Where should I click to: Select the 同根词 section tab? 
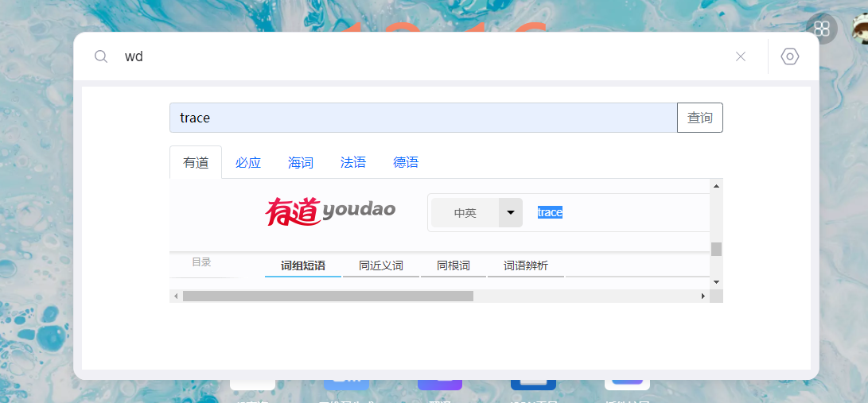point(453,266)
